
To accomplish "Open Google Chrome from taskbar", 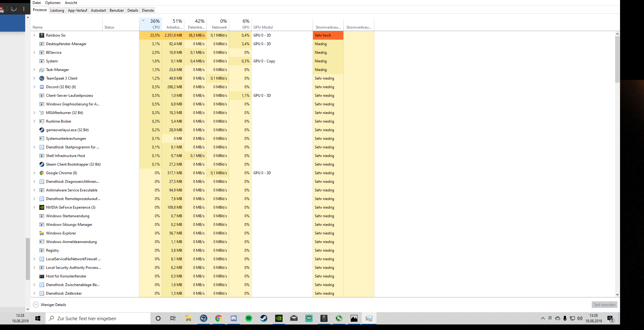I will pos(218,318).
